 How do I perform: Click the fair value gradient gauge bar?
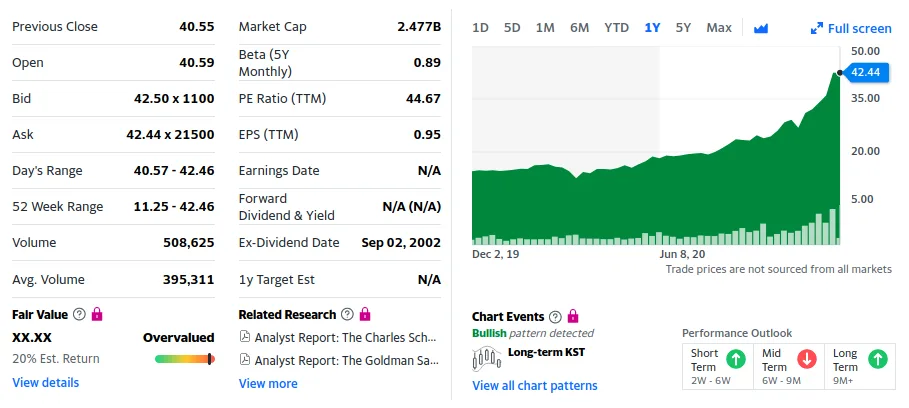[185, 359]
